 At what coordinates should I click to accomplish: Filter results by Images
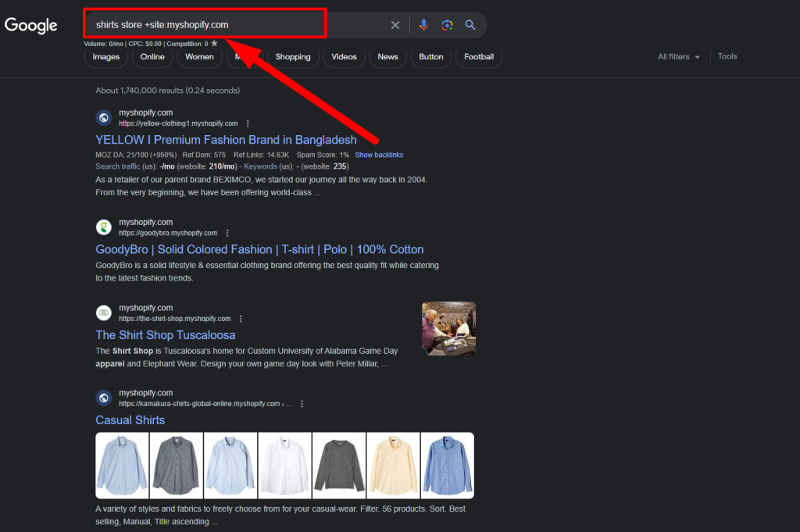coord(105,56)
